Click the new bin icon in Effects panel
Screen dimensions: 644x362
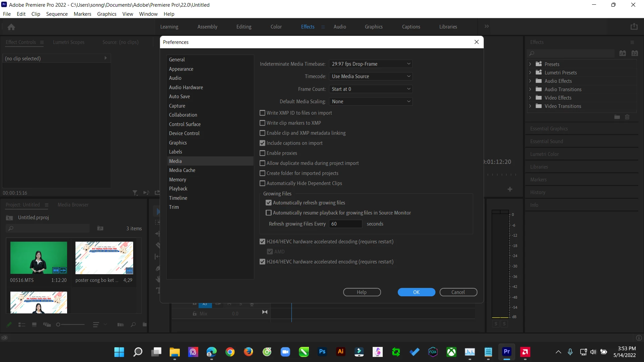(x=617, y=117)
